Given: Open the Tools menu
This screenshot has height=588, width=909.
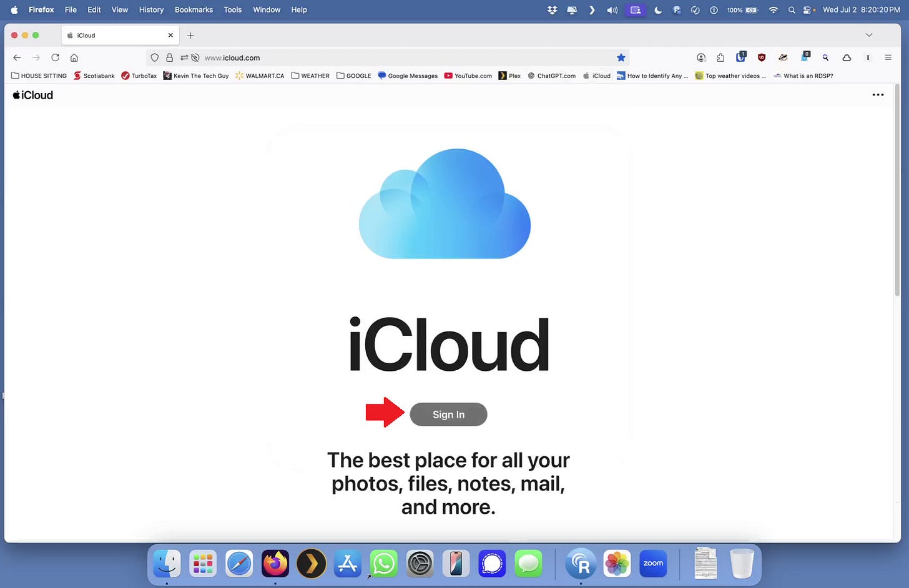Looking at the screenshot, I should coord(232,10).
